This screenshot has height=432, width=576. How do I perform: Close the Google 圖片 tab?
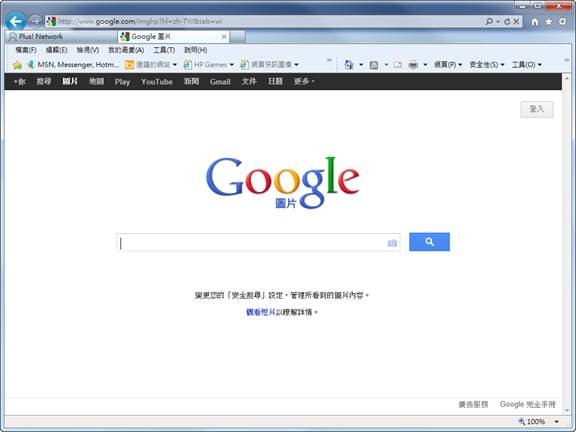tap(224, 37)
